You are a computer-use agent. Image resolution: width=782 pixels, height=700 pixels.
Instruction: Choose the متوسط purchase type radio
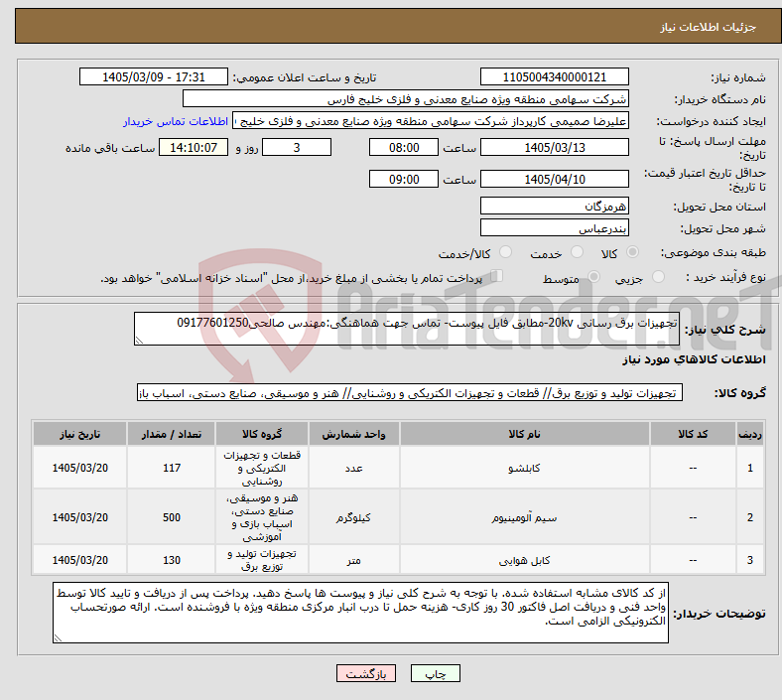pyautogui.click(x=593, y=277)
